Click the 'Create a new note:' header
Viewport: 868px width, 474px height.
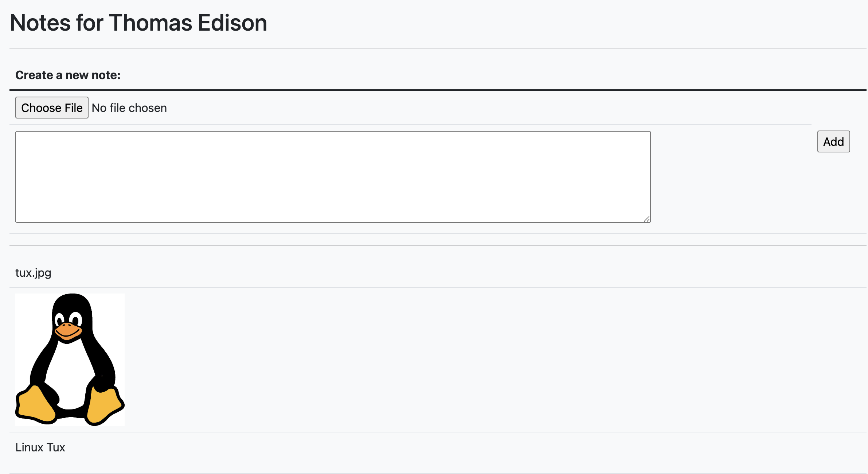(x=68, y=75)
